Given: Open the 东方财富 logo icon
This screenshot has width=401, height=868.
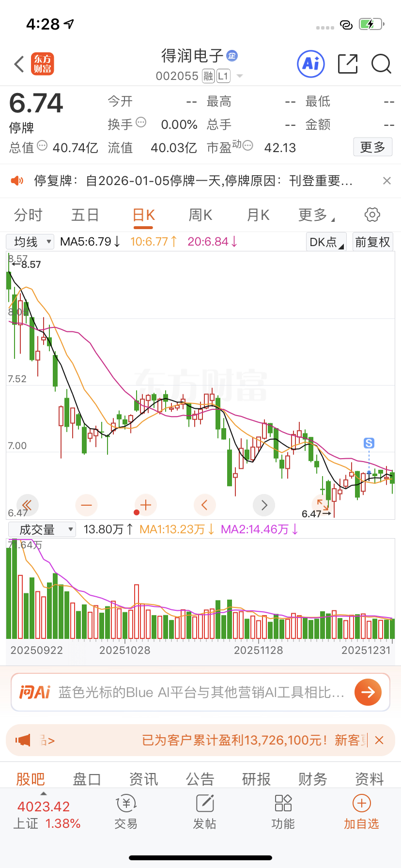Looking at the screenshot, I should click(x=43, y=64).
